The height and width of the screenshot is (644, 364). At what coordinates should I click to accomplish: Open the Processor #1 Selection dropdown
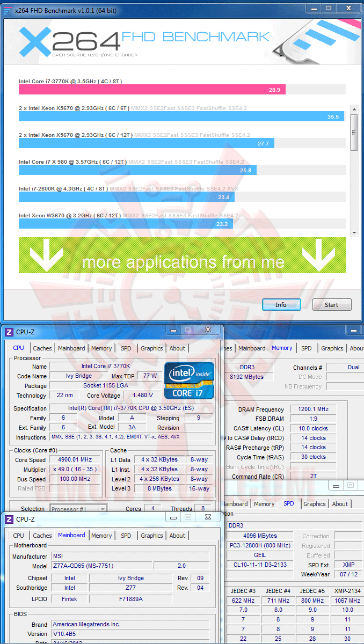pyautogui.click(x=78, y=508)
